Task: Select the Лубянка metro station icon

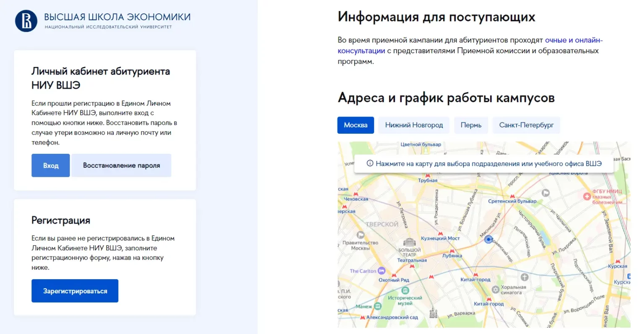Action: 452,250
